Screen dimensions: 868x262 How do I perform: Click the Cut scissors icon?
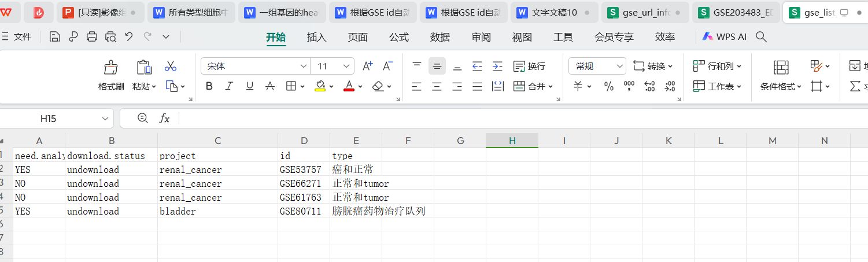point(170,66)
